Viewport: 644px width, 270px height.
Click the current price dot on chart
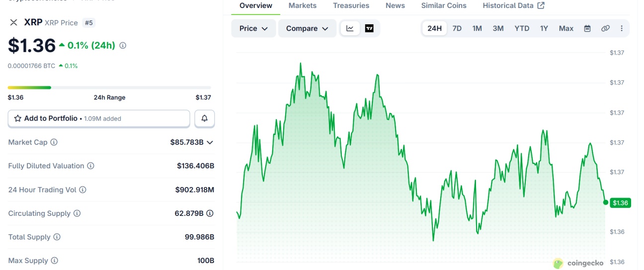(x=605, y=202)
